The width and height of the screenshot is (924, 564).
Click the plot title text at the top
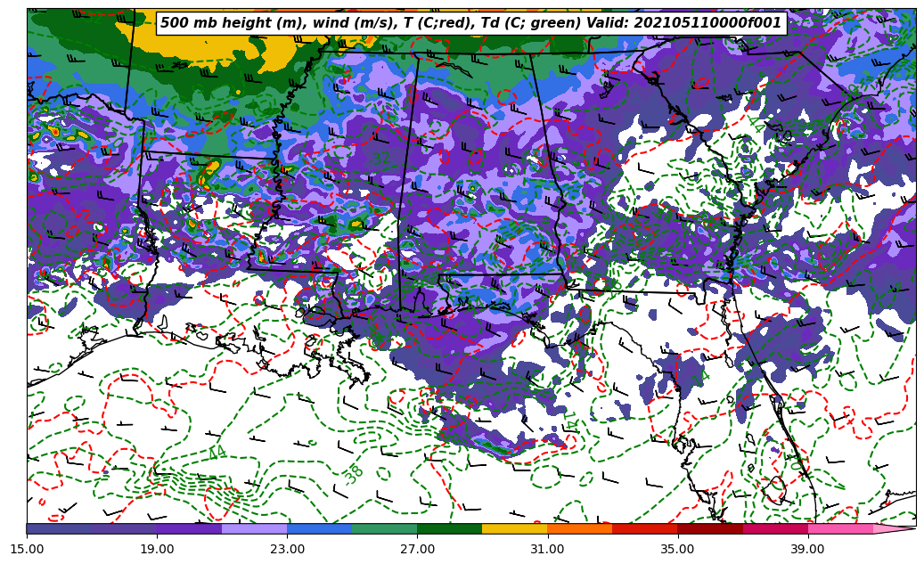pos(470,23)
